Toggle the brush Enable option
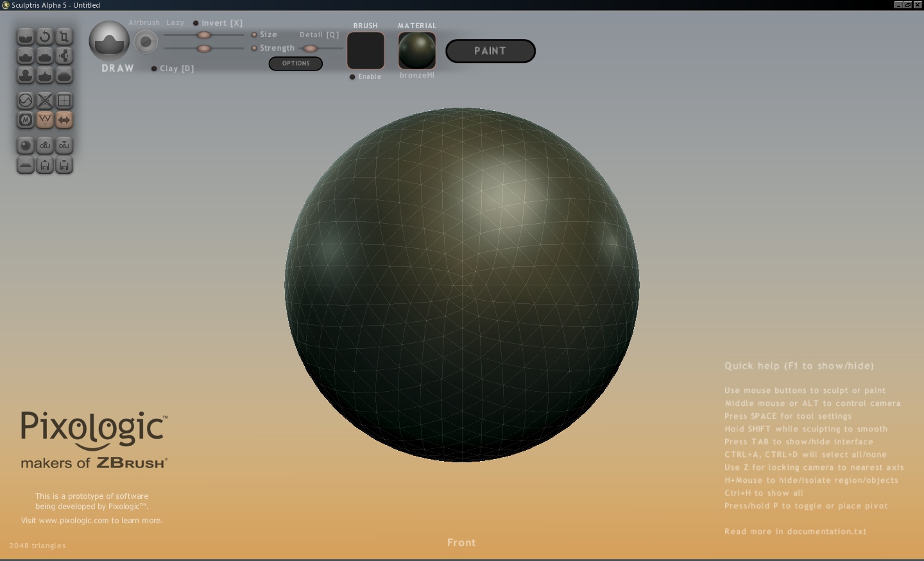Screen dimensions: 924x561 click(352, 77)
